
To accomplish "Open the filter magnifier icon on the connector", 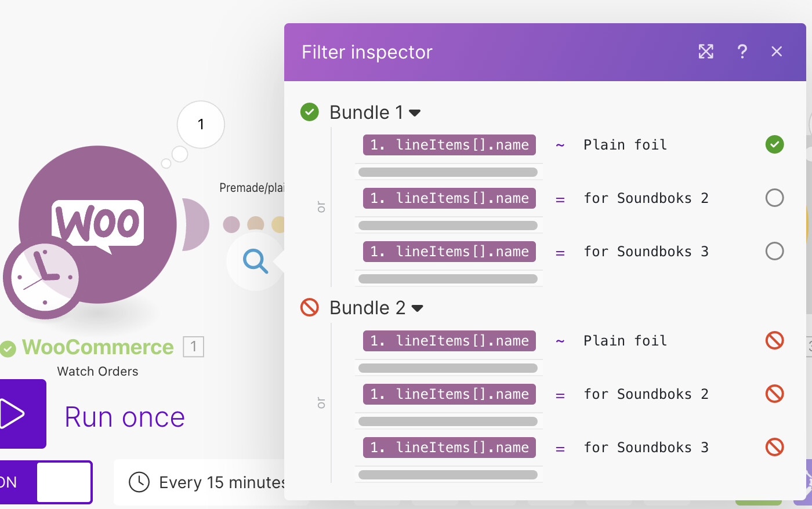I will tap(255, 261).
